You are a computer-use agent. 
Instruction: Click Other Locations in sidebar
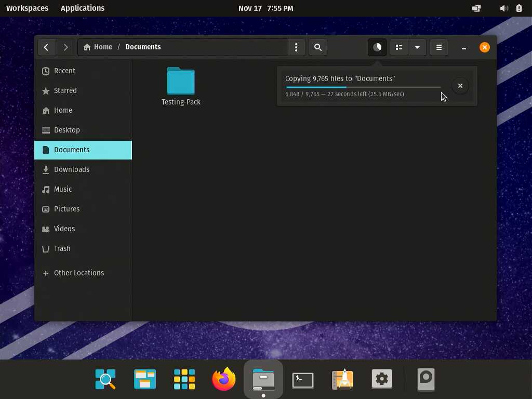tap(78, 273)
